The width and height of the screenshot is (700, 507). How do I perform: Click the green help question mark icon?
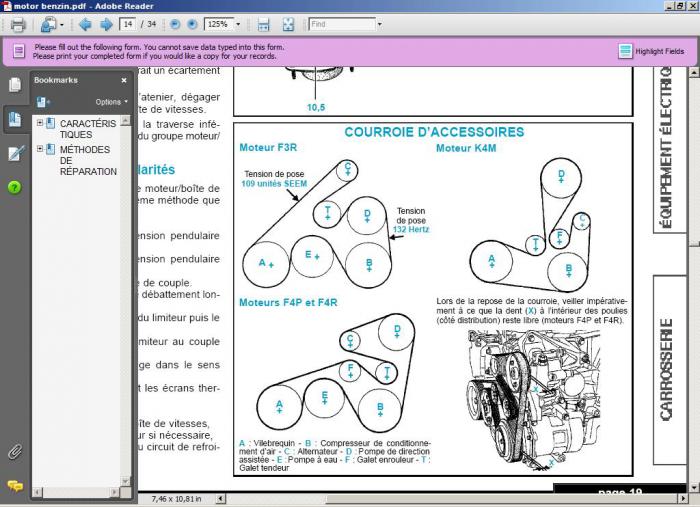click(15, 187)
